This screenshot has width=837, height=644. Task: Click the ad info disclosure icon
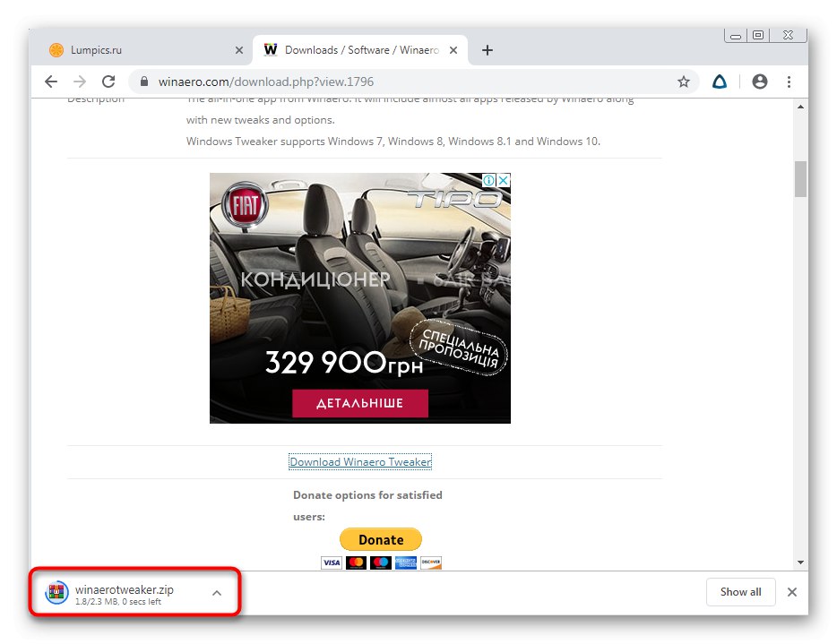(x=488, y=180)
